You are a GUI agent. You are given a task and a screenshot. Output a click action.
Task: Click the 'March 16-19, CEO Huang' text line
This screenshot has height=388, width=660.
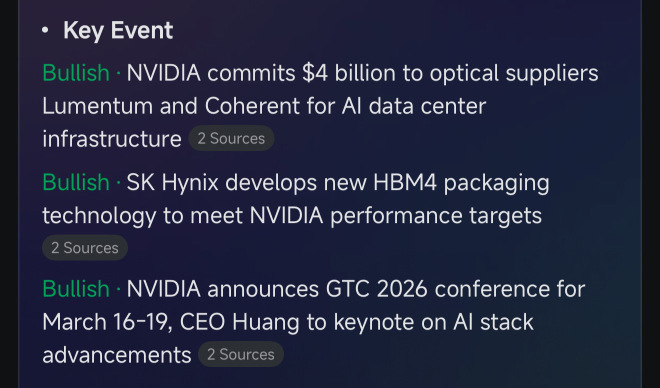click(x=288, y=322)
